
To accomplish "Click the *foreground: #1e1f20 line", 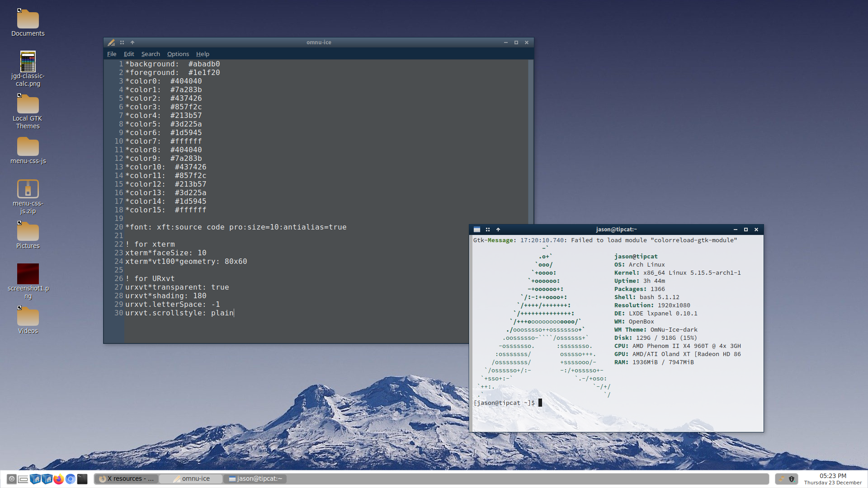I will pos(173,73).
